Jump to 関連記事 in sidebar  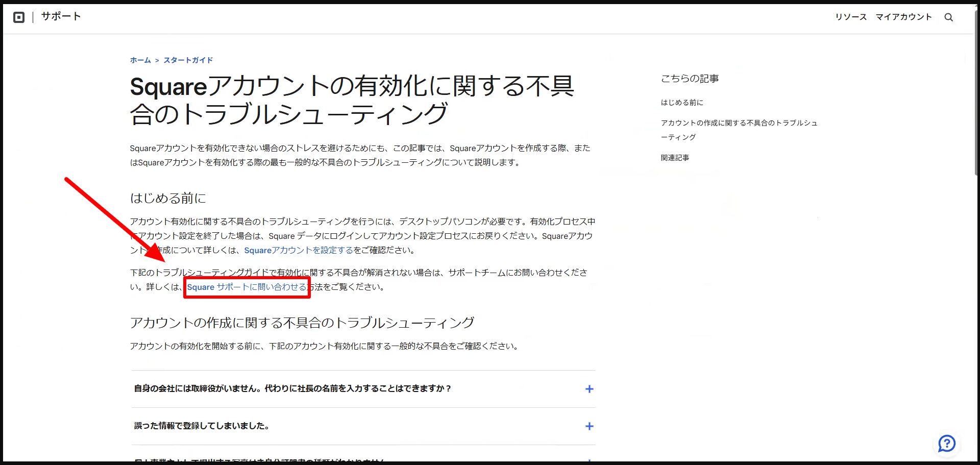tap(675, 158)
